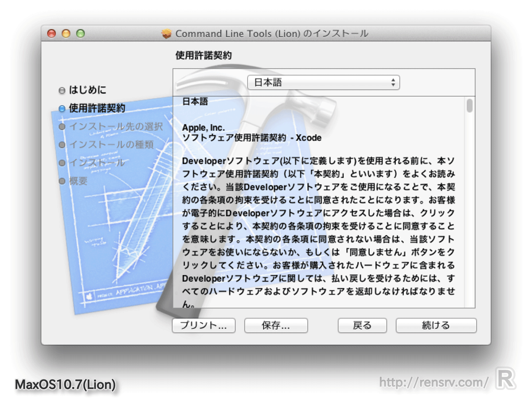Click the bullet beside 概要
This screenshot has height=402, width=532.
point(62,181)
